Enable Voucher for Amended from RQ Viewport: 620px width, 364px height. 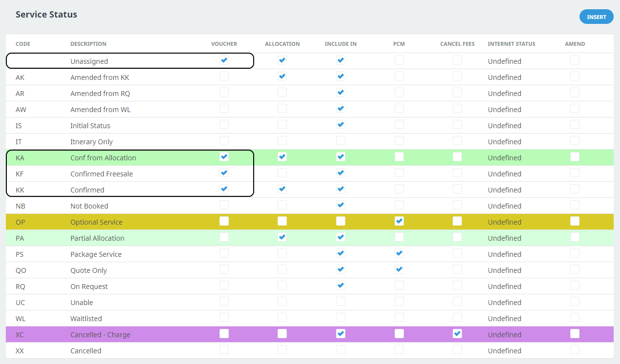224,93
